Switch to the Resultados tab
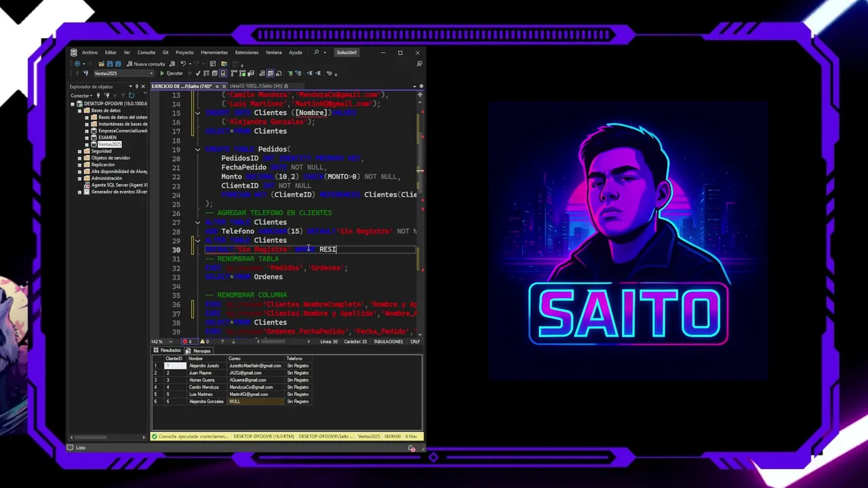This screenshot has width=868, height=488. click(167, 350)
